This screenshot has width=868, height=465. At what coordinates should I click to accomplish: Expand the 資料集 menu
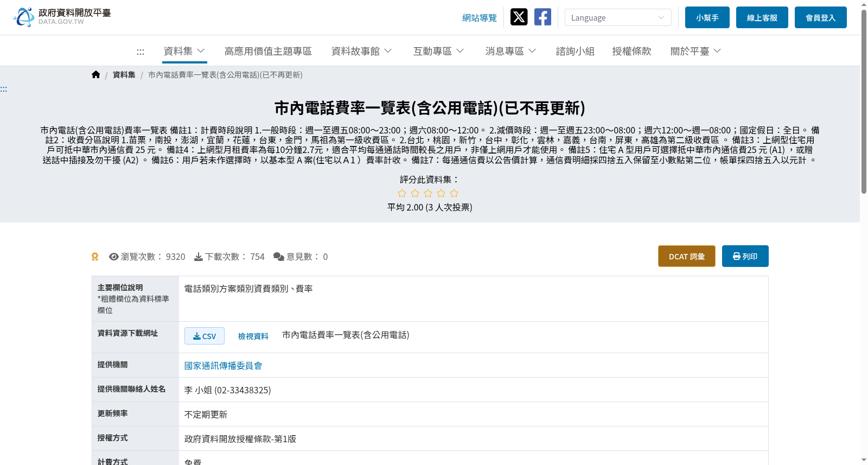[184, 51]
